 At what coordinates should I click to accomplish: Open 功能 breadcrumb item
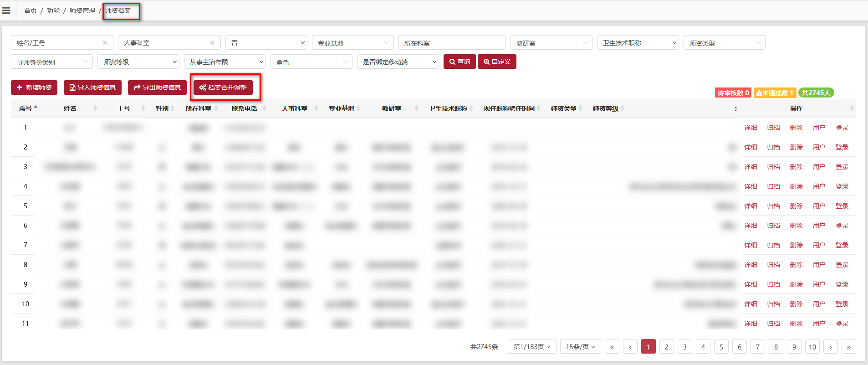[53, 10]
